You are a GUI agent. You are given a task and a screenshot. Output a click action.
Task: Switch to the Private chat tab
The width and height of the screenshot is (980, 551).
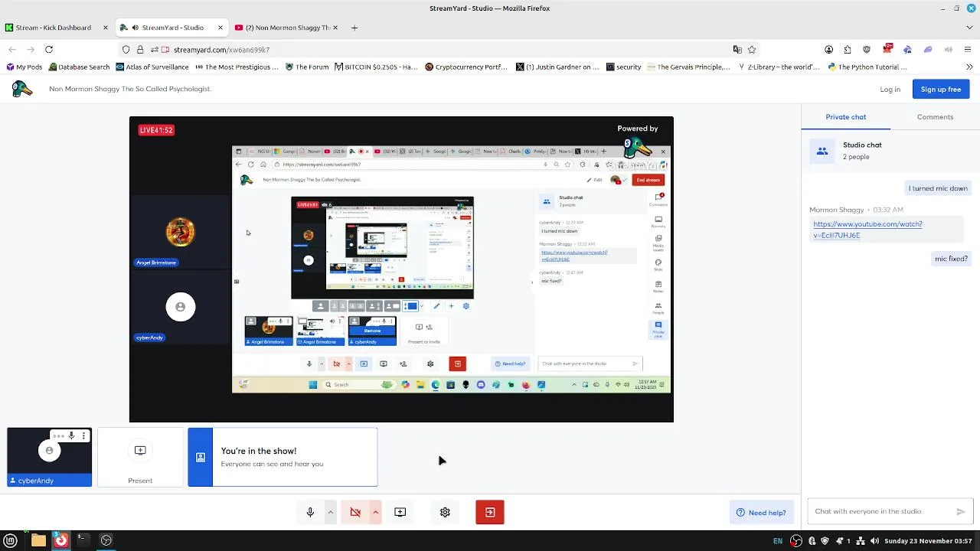click(x=845, y=117)
